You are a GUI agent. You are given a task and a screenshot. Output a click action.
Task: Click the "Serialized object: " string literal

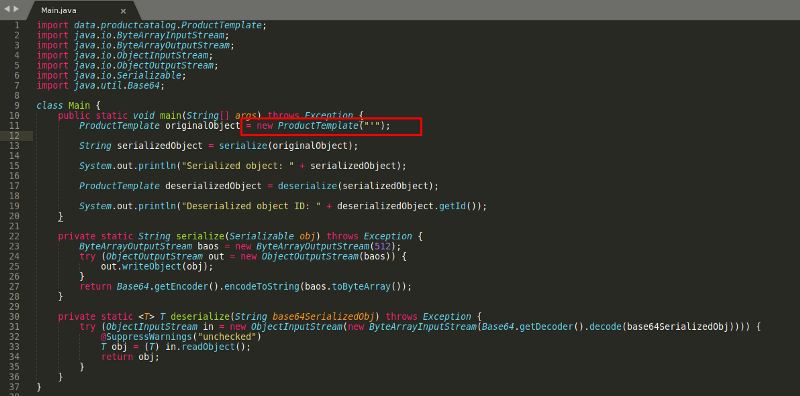pyautogui.click(x=245, y=166)
